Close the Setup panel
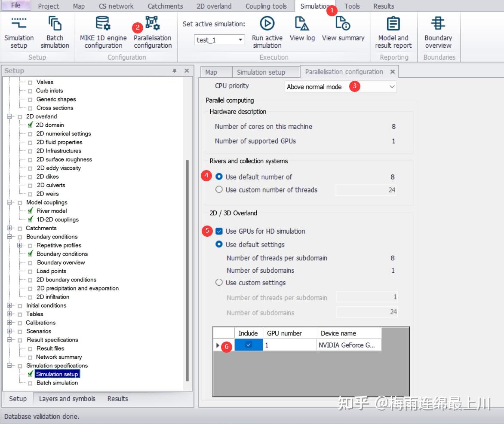The width and height of the screenshot is (504, 424). pos(187,70)
